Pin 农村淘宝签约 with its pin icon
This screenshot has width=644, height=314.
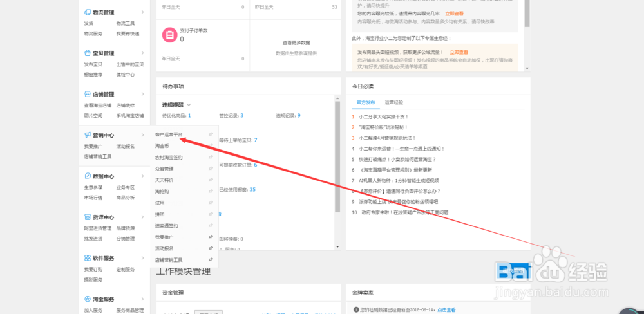tap(211, 157)
